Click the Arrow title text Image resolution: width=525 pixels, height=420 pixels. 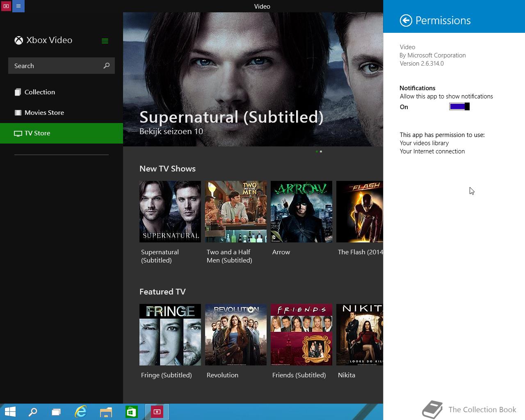point(281,252)
